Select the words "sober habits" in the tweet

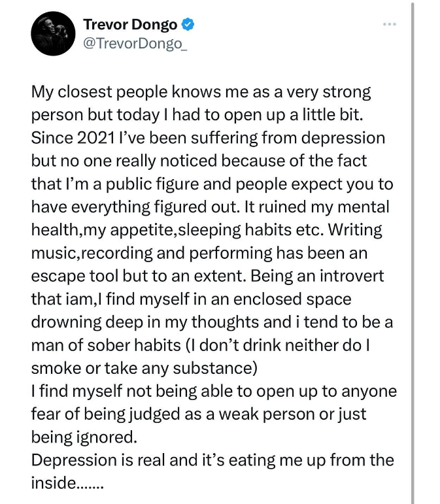click(134, 345)
